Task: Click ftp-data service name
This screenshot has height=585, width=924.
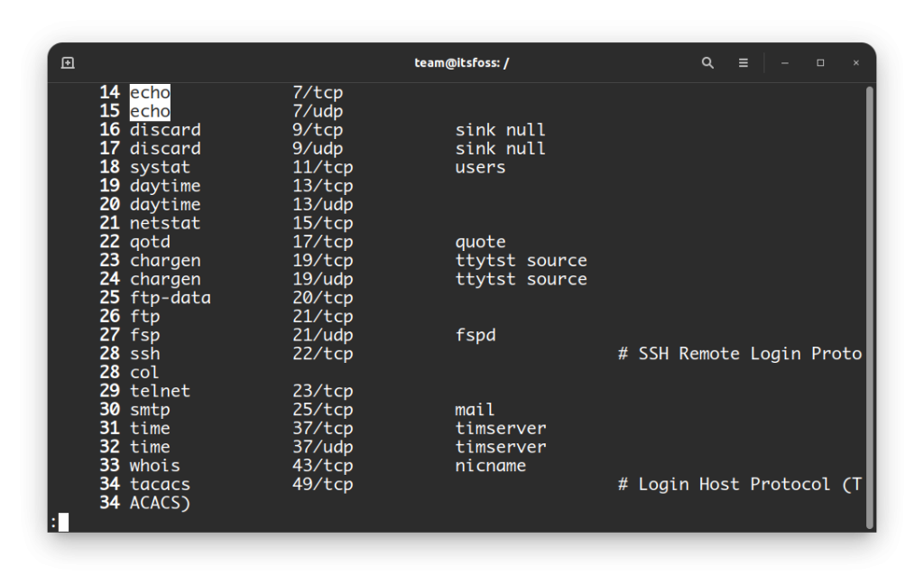Action: 171,298
